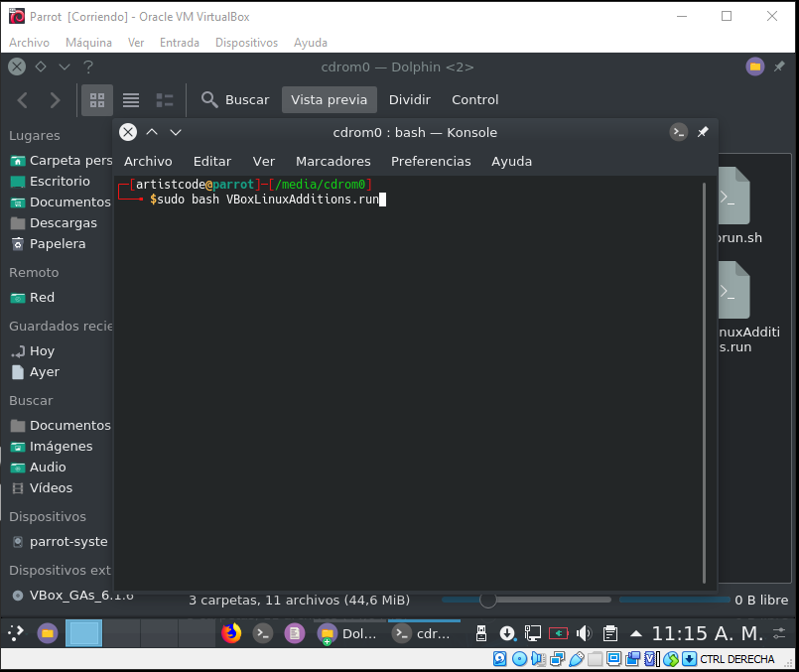Screen dimensions: 799x672
Task: Pin the Dolphin window with pushpin
Action: click(x=779, y=67)
